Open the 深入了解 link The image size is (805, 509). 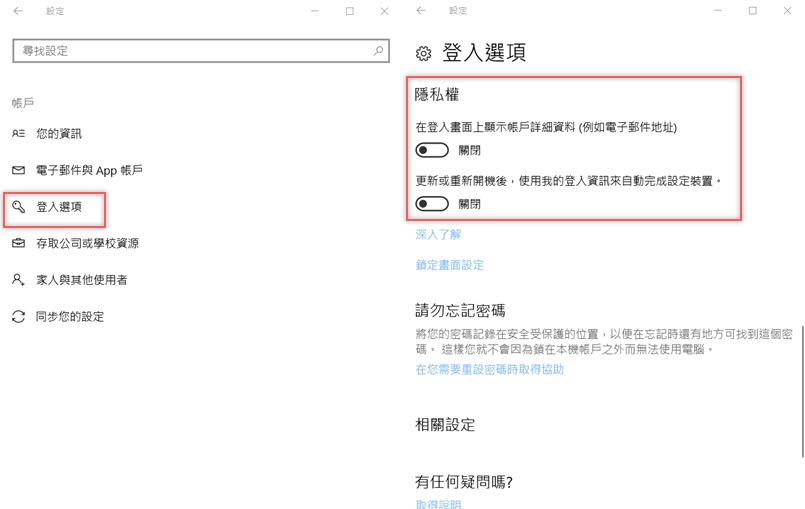coord(438,235)
